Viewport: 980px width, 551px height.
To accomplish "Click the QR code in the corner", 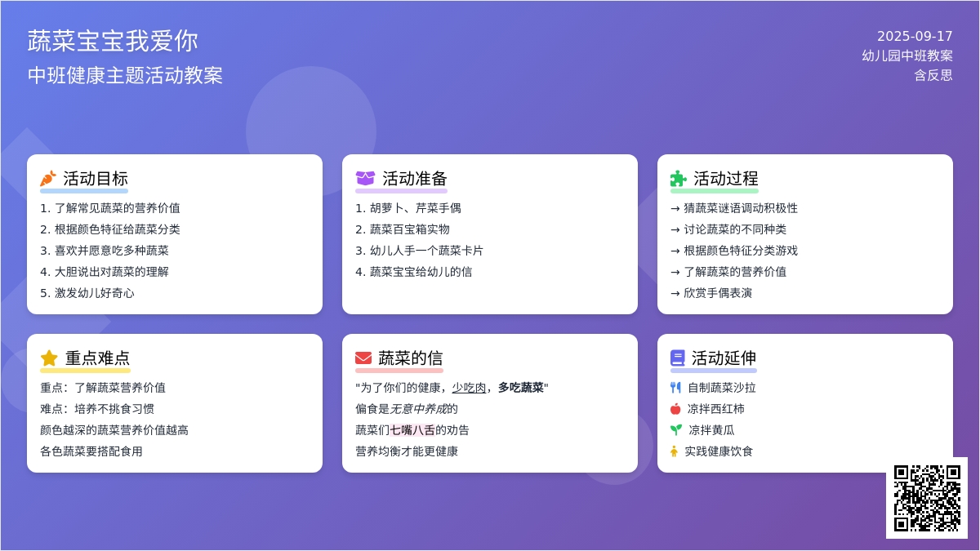I will [x=927, y=498].
